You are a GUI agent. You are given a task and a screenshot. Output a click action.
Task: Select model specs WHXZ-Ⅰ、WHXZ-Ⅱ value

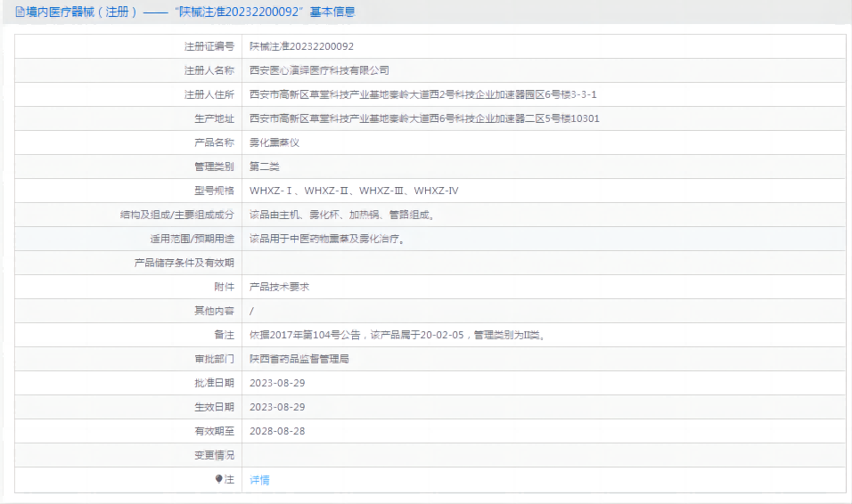click(x=354, y=191)
